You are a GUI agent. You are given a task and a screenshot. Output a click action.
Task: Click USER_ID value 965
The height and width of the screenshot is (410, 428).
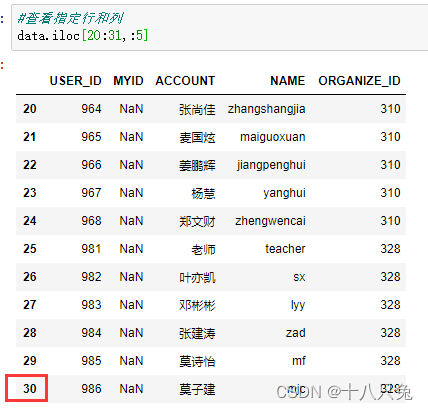point(91,137)
